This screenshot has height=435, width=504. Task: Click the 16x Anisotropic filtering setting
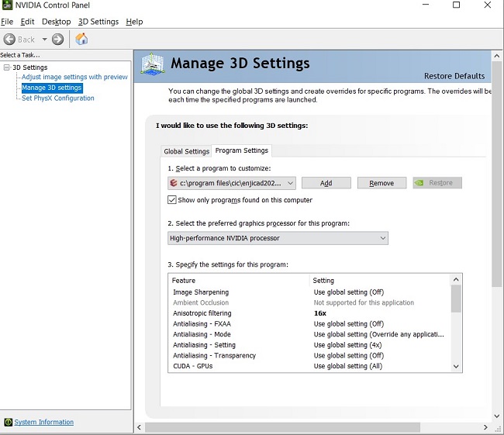(x=319, y=313)
